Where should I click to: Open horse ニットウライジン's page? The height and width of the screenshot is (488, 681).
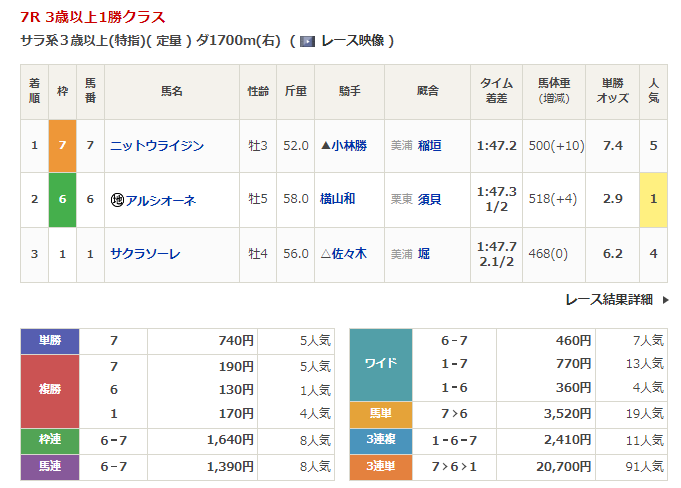coord(157,146)
